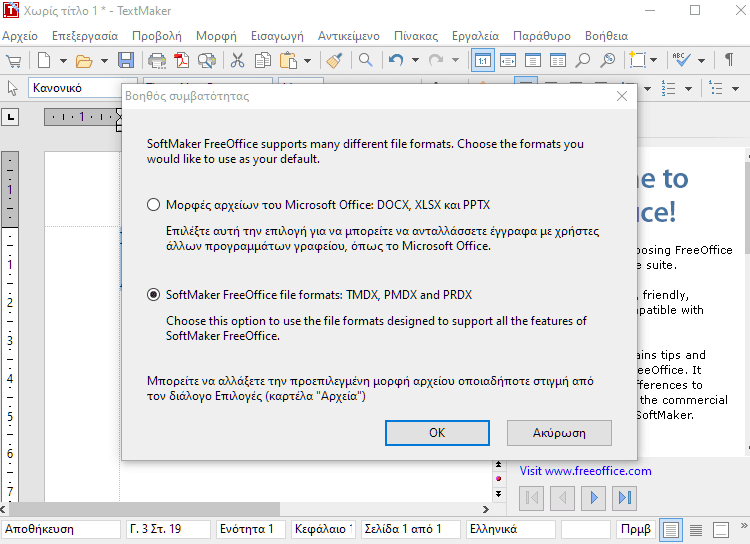Viewport: 750px width, 544px height.
Task: Show two pages side by side
Action: point(558,61)
